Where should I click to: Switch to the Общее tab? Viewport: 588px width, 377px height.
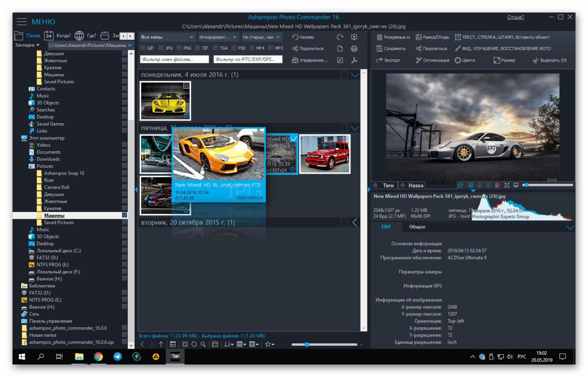tap(417, 227)
